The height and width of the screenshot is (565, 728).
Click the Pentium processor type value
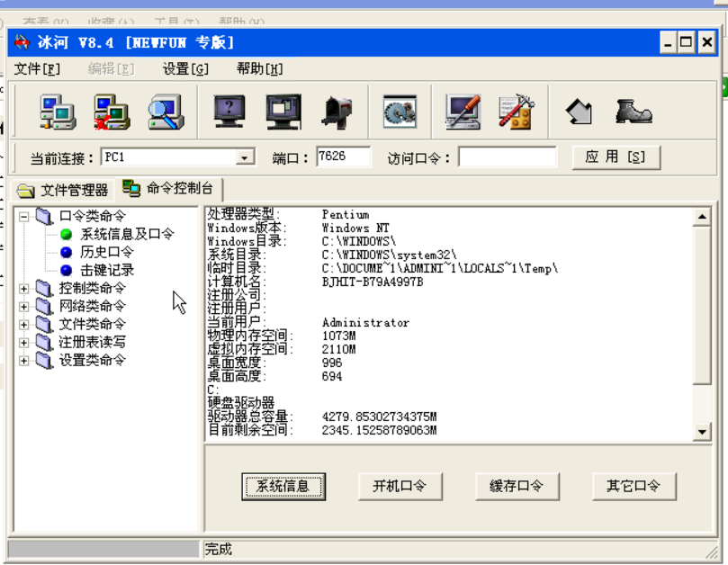click(x=346, y=214)
